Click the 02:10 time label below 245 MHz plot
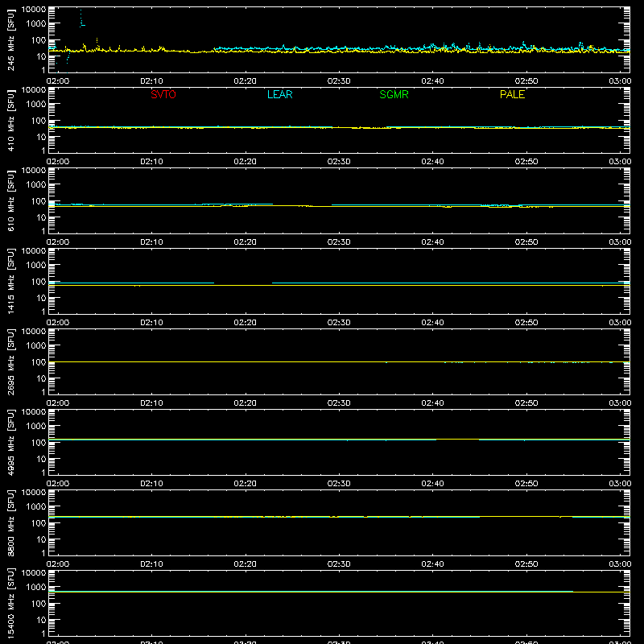The image size is (644, 644). 151,81
